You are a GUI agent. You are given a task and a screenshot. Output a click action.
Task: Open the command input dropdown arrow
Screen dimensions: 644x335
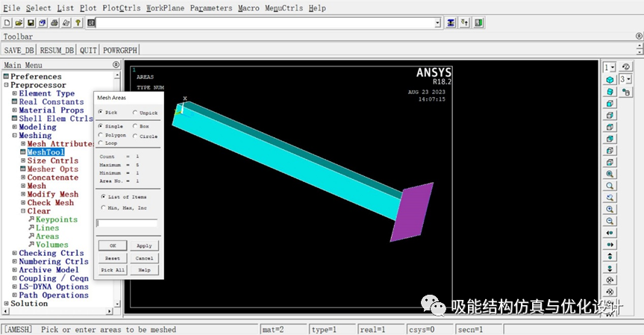(x=438, y=23)
